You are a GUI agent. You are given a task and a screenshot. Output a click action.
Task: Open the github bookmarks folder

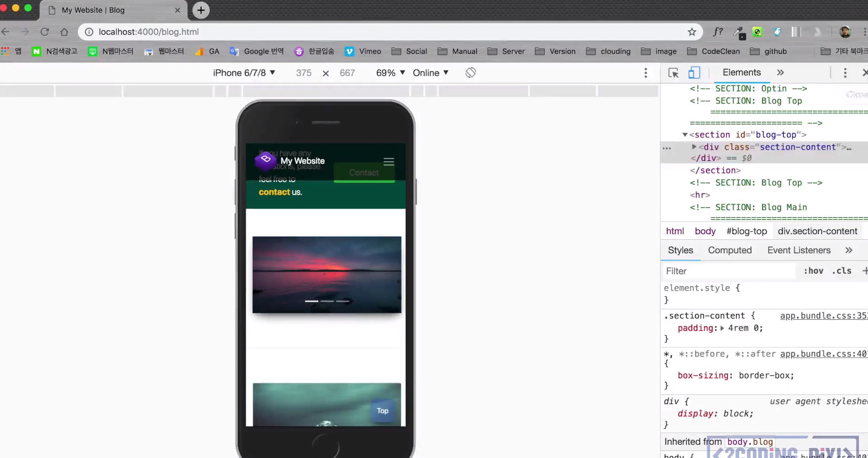point(768,51)
